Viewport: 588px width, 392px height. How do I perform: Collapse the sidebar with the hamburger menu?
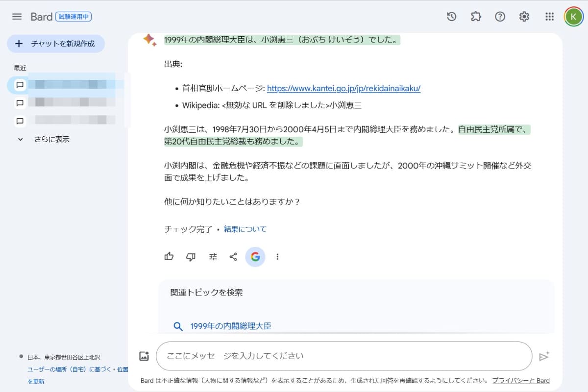pos(16,16)
